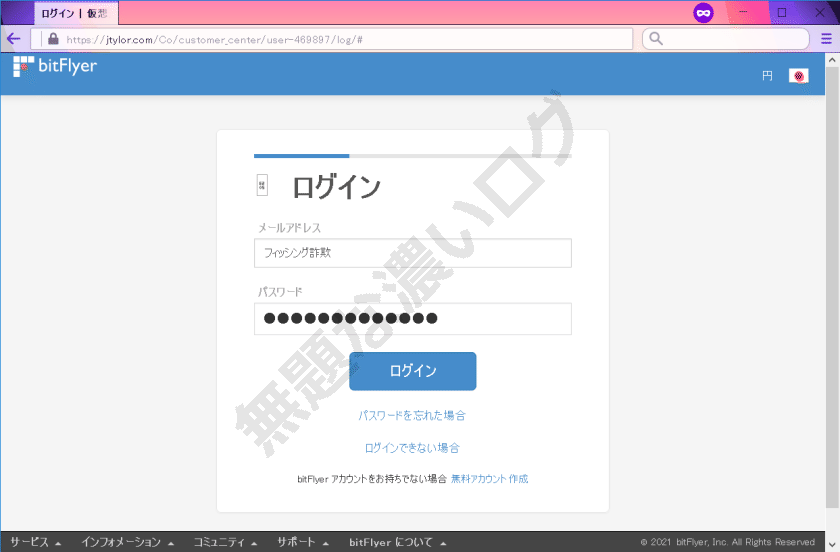The width and height of the screenshot is (840, 552).
Task: Click the scrollbar up arrow
Action: coord(832,59)
